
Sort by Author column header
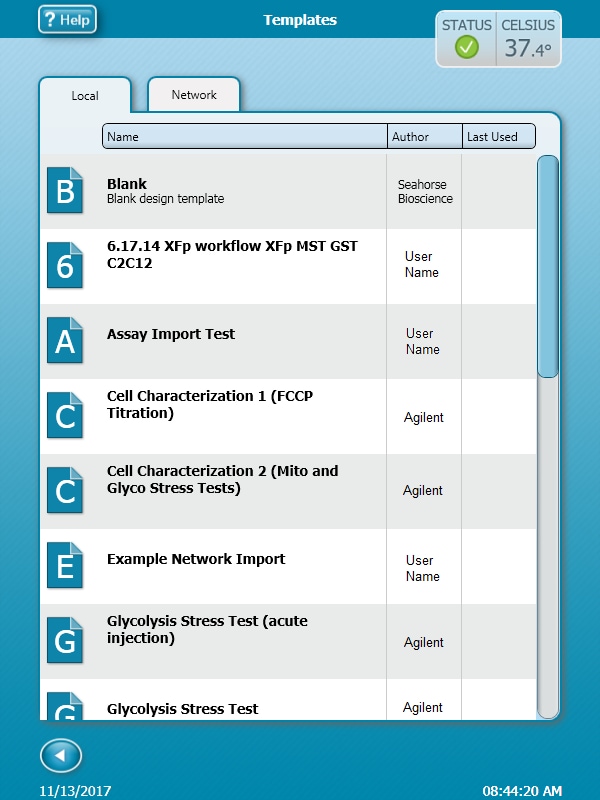point(424,137)
